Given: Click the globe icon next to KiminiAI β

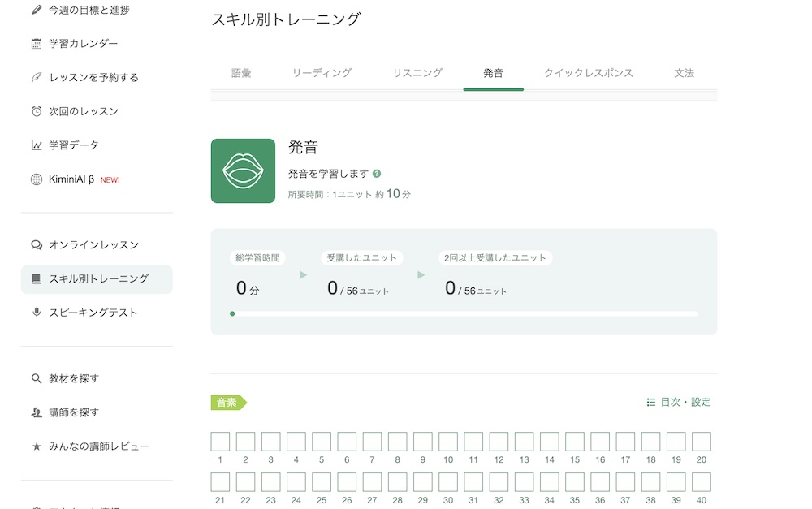Looking at the screenshot, I should point(37,179).
